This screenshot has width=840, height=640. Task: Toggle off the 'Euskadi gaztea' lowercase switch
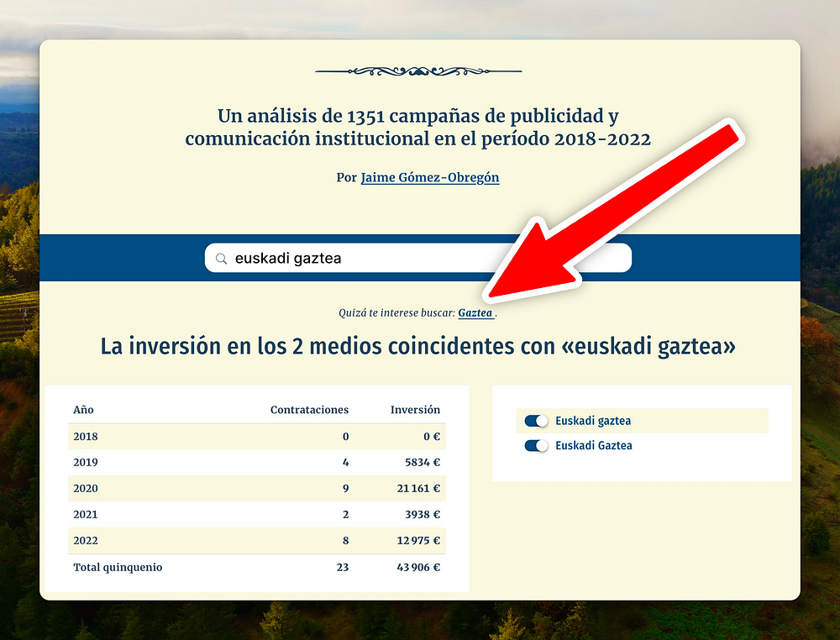click(x=536, y=421)
